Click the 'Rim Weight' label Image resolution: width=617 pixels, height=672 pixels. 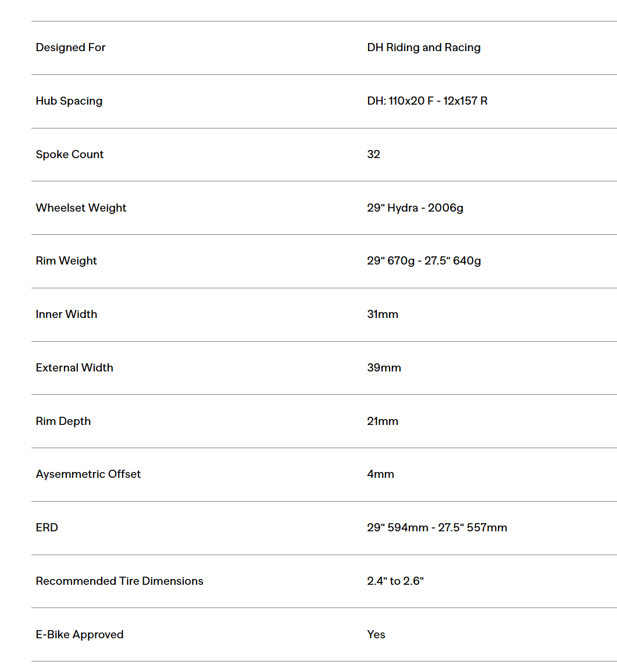coord(66,261)
